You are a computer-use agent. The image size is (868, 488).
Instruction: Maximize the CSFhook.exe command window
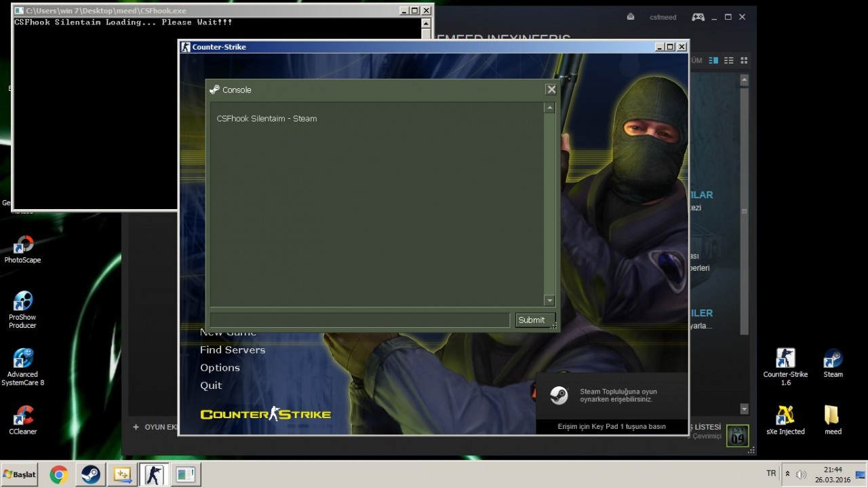point(415,11)
